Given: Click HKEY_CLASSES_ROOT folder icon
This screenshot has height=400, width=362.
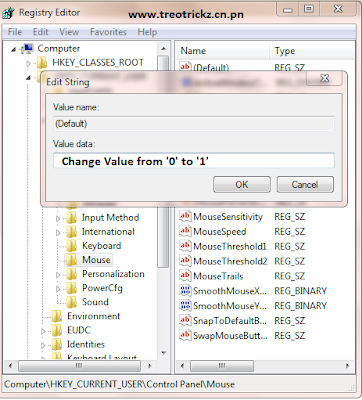Looking at the screenshot, I should click(42, 63).
